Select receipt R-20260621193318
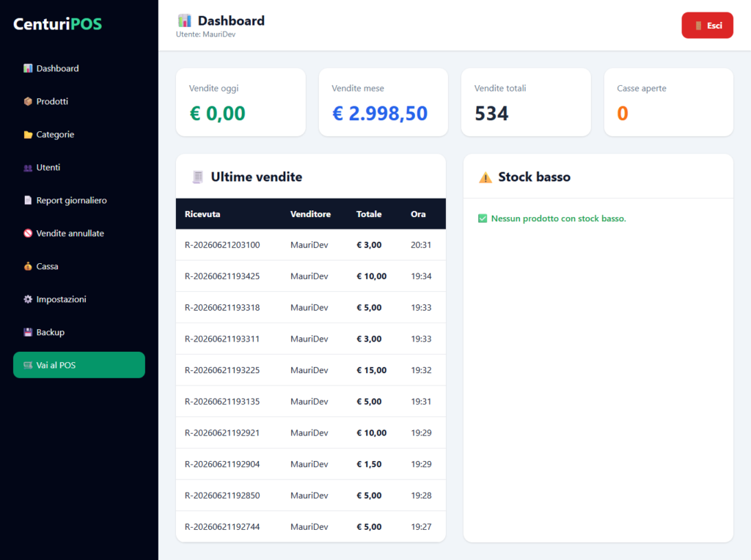The image size is (751, 560). click(222, 308)
